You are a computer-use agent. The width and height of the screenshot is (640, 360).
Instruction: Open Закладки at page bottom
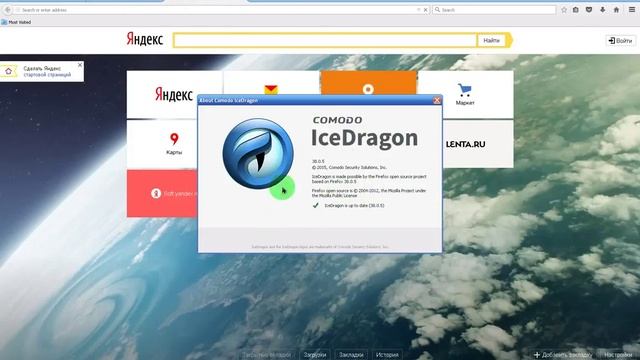pos(351,355)
